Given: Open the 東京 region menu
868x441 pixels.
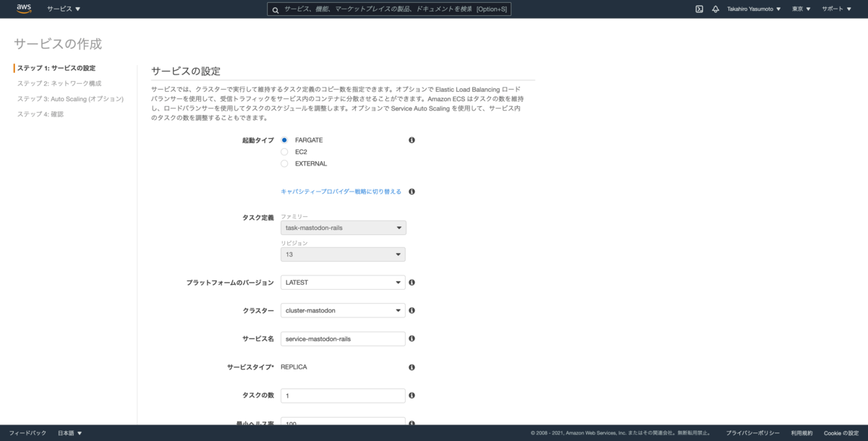Looking at the screenshot, I should pos(801,9).
